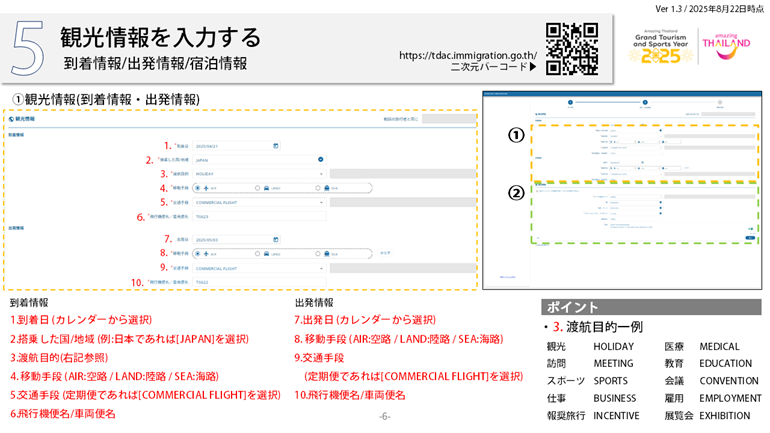This screenshot has height=433, width=770.
Task: Click the gray field beside arrival COMMERCIAL FLIGHT
Action: (x=403, y=202)
